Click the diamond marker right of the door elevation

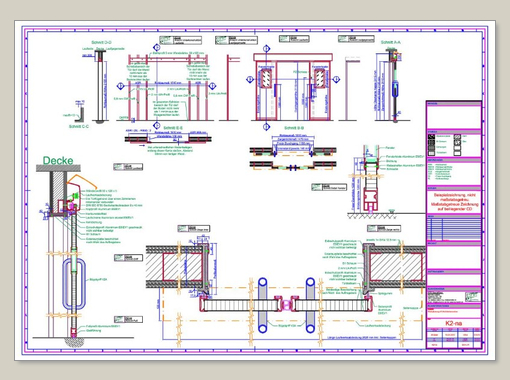click(336, 79)
